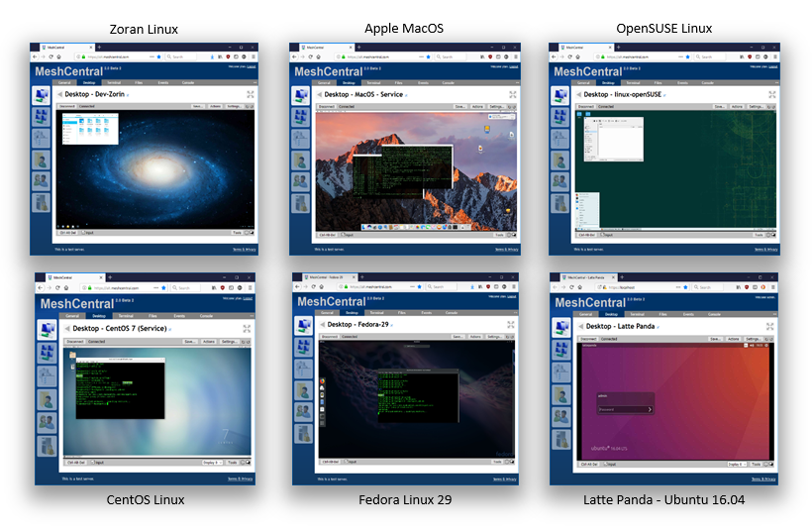812x532 pixels.
Task: Toggle full screen in MacOS - Service view
Action: (513, 94)
